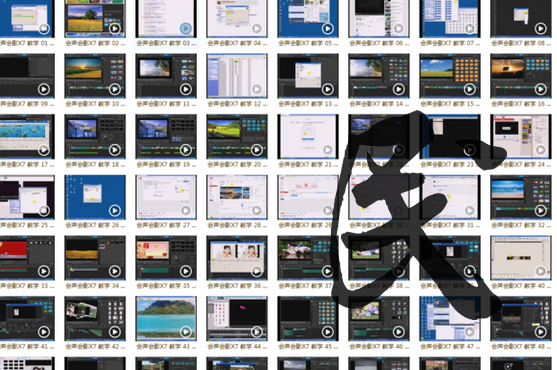Viewport: 557px width, 370px height.
Task: Select the highlighted thumbnail 会声会影X7 教学 03
Action: click(166, 18)
